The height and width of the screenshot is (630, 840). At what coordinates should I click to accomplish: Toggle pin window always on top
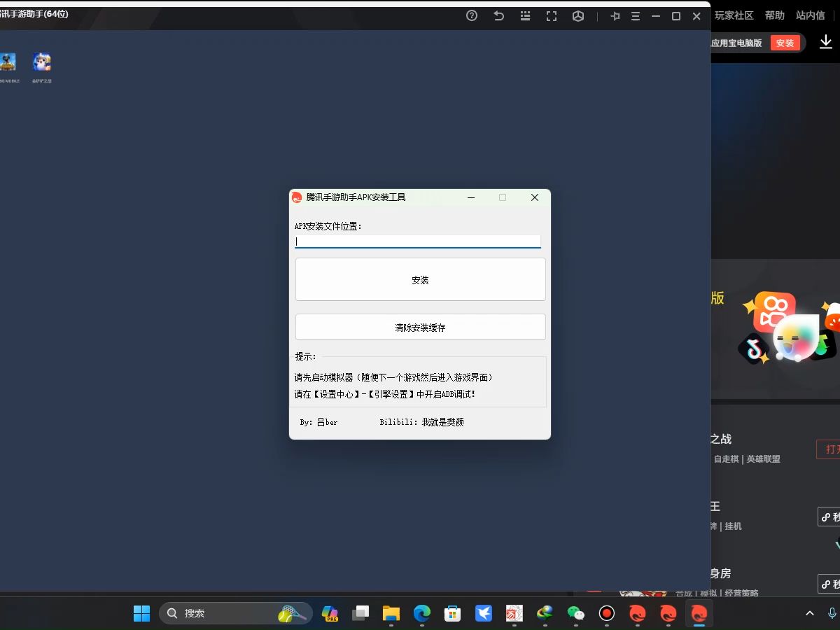615,15
